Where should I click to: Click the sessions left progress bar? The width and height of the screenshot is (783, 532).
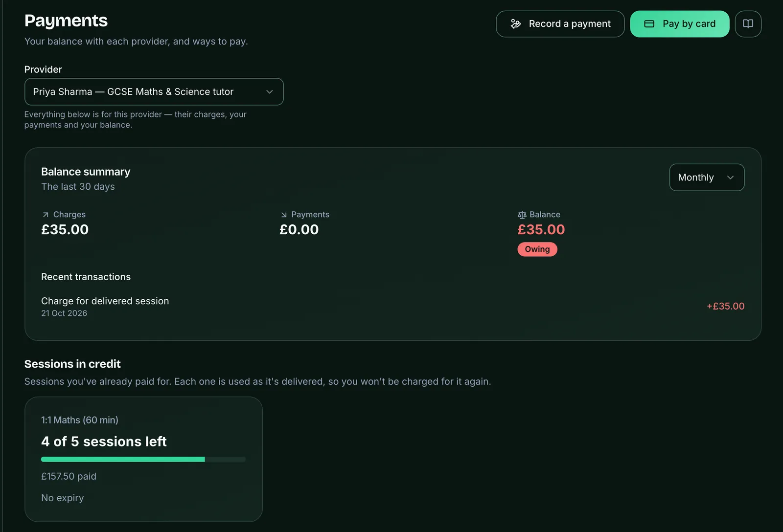pos(143,460)
